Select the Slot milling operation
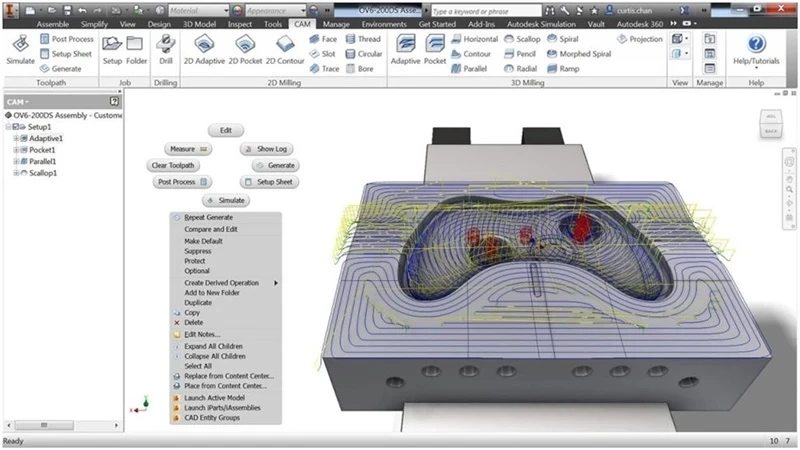800x450 pixels. click(322, 54)
